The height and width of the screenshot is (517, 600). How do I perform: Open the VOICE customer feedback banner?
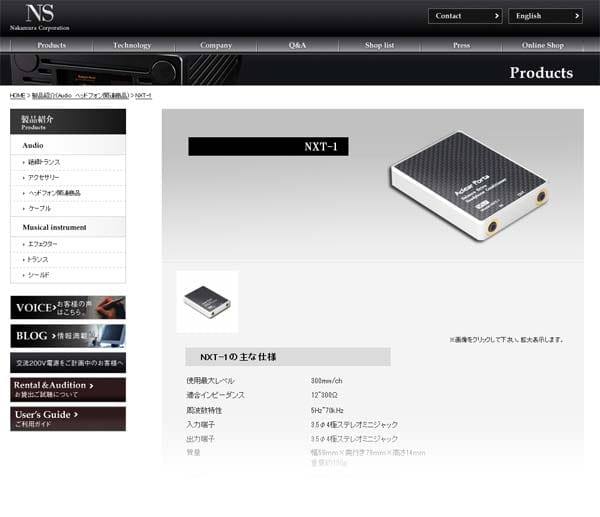click(68, 307)
